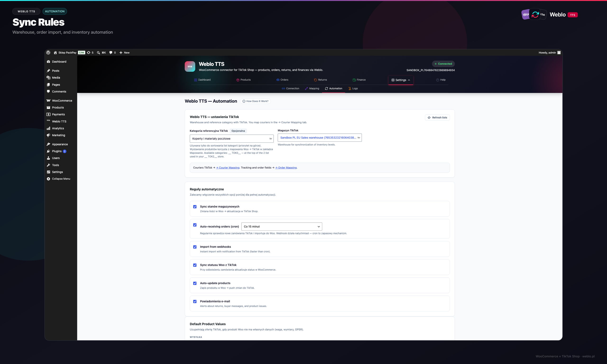Viewport: 607px width, 364px height.
Task: Click the admin avatar icon
Action: [559, 52]
